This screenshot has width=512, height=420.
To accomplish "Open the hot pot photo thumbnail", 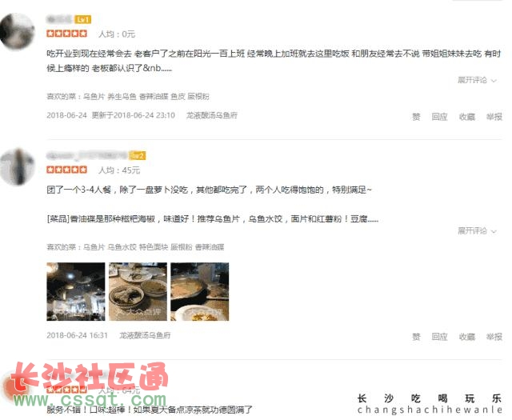I will (x=200, y=292).
